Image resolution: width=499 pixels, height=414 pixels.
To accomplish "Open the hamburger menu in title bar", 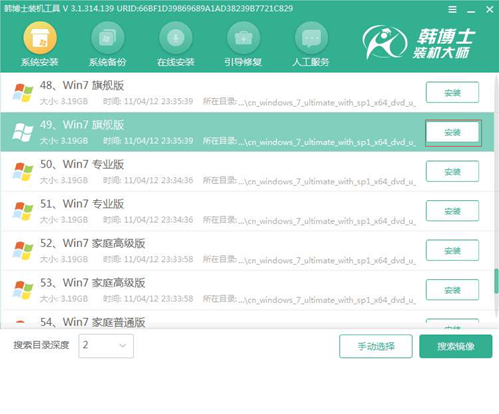I will pyautogui.click(x=452, y=10).
